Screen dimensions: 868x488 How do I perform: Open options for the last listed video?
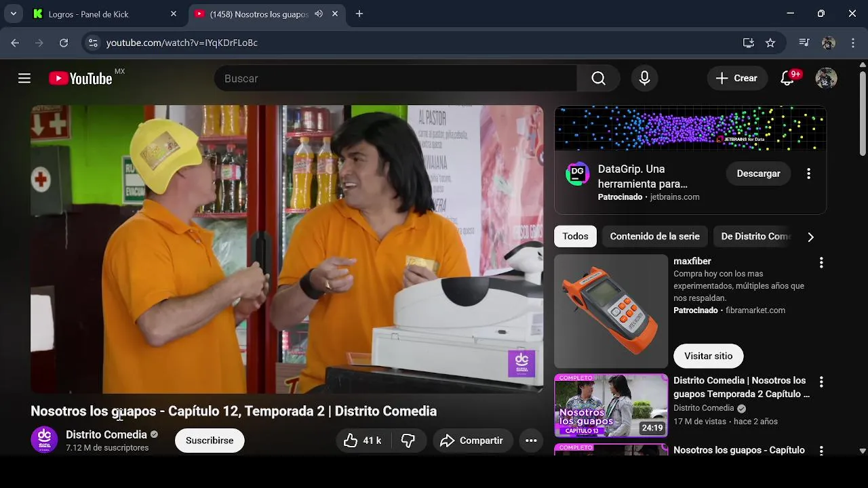click(x=821, y=450)
